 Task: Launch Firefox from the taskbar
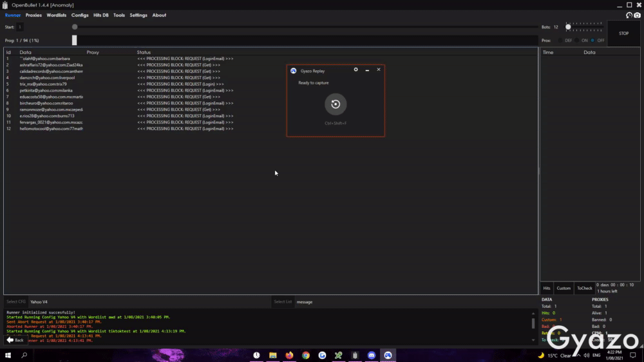[x=289, y=355]
